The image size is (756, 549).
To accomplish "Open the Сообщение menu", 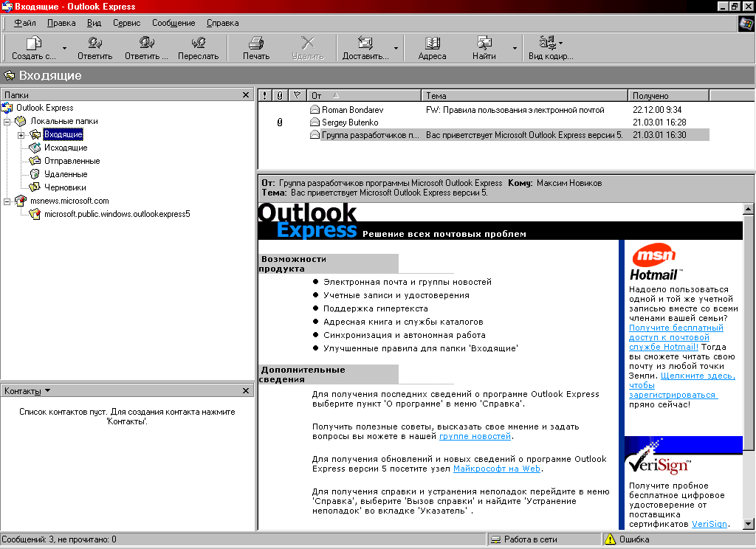I will coord(173,23).
